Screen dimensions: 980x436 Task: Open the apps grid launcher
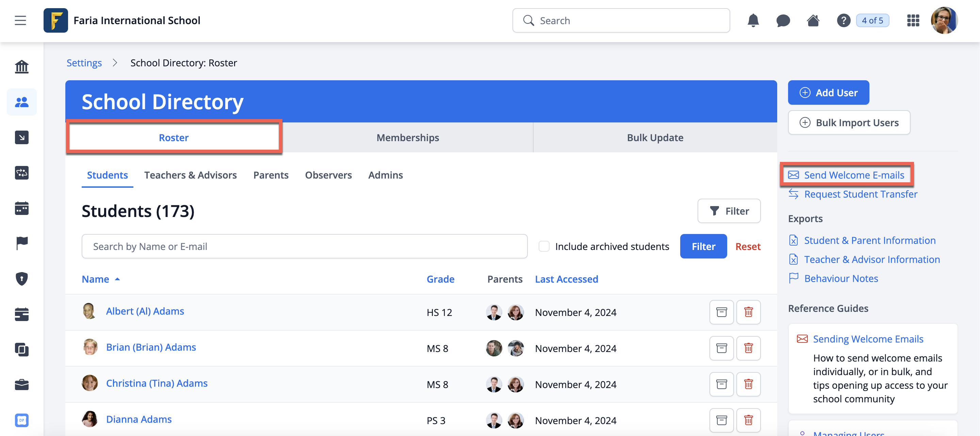pyautogui.click(x=913, y=20)
